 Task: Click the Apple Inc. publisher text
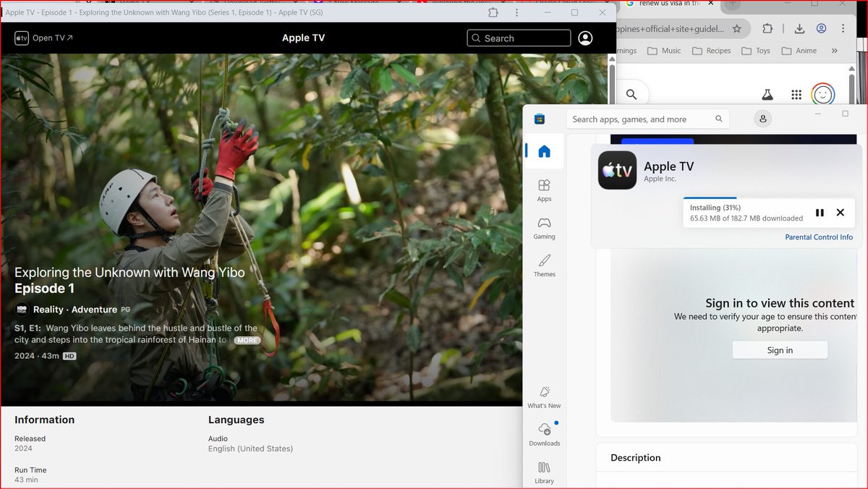660,179
